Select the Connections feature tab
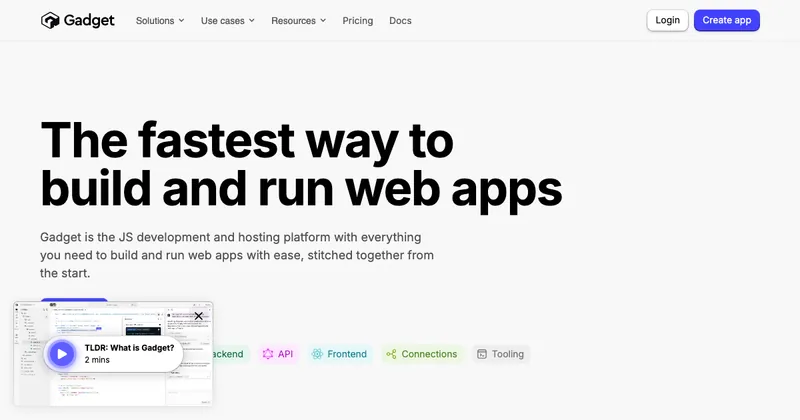This screenshot has width=800, height=420. tap(421, 354)
